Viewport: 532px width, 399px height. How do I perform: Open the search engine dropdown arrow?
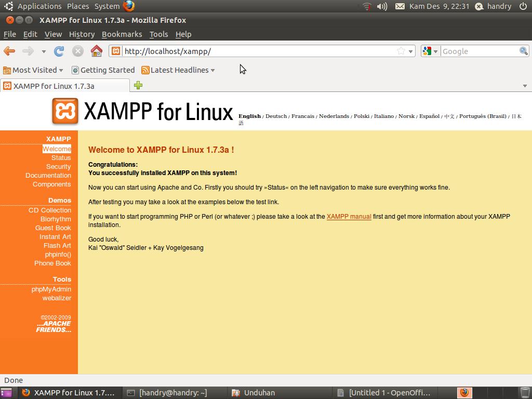pos(436,51)
